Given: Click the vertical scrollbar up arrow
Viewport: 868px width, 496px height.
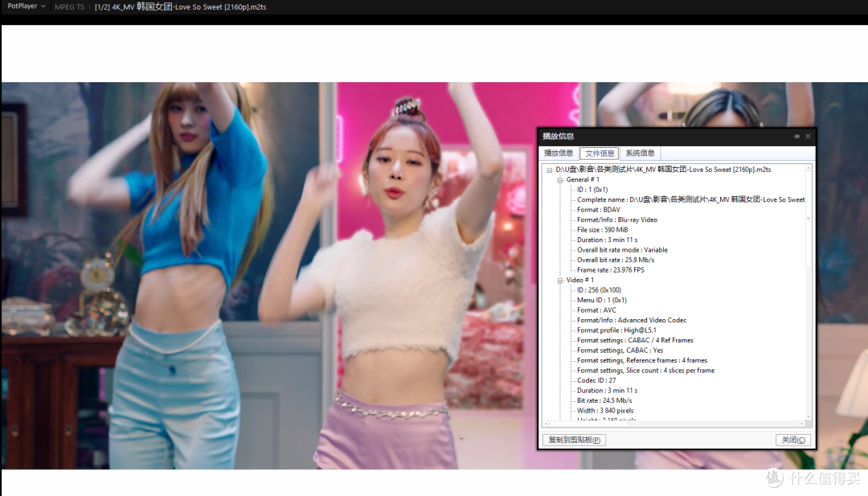Looking at the screenshot, I should point(809,168).
